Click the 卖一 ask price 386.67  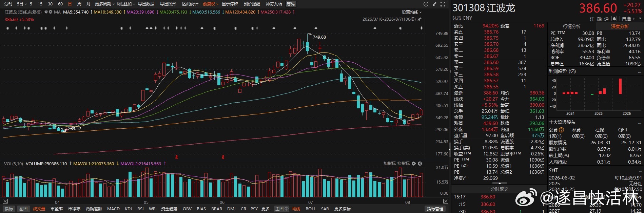point(491,56)
